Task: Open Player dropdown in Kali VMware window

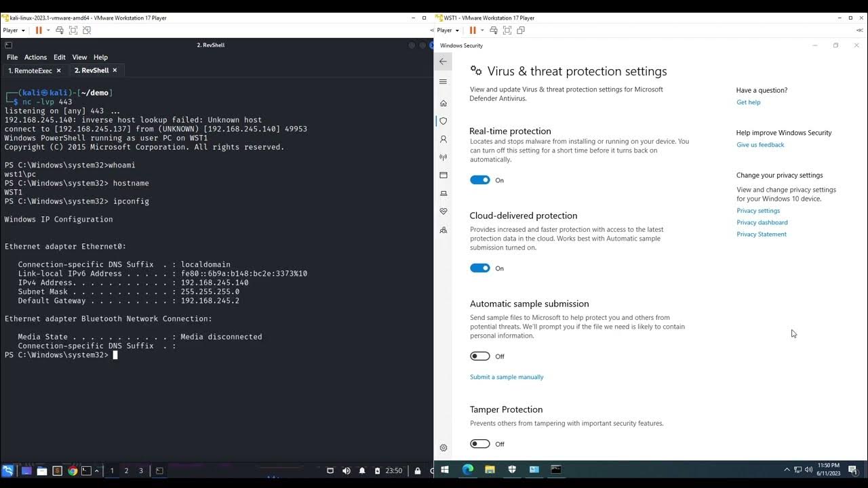Action: (x=14, y=30)
